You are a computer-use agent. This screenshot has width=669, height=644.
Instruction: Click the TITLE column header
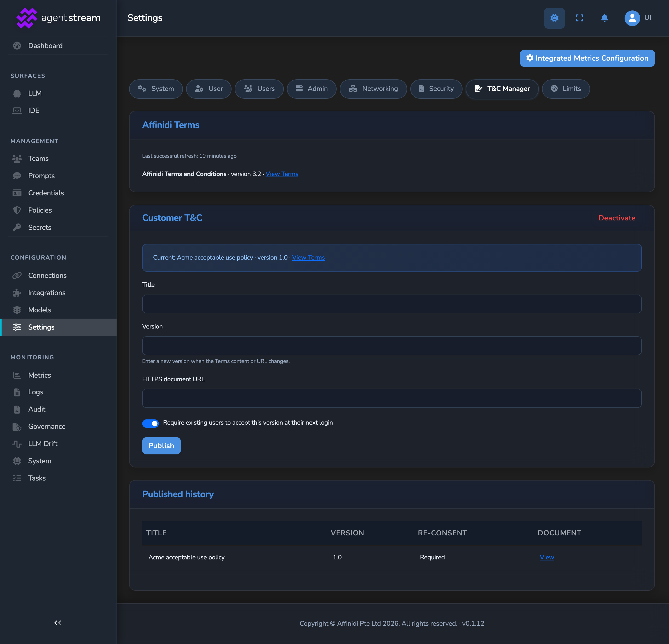pyautogui.click(x=156, y=533)
